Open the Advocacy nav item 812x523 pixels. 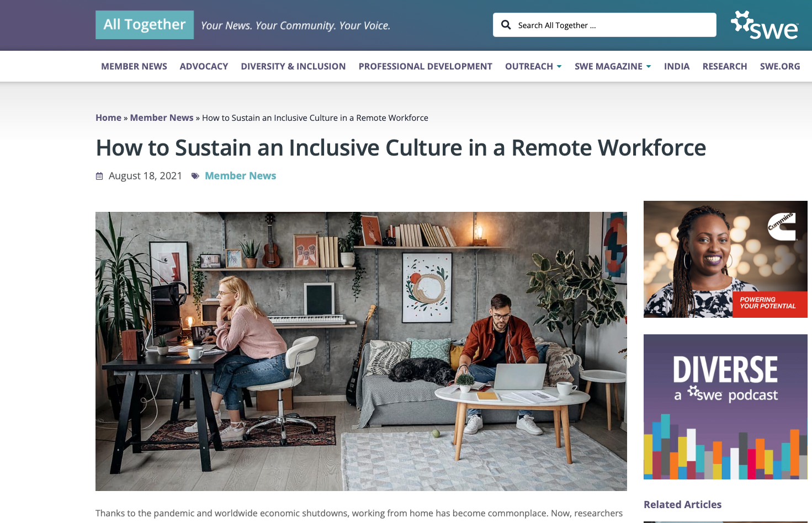point(204,66)
